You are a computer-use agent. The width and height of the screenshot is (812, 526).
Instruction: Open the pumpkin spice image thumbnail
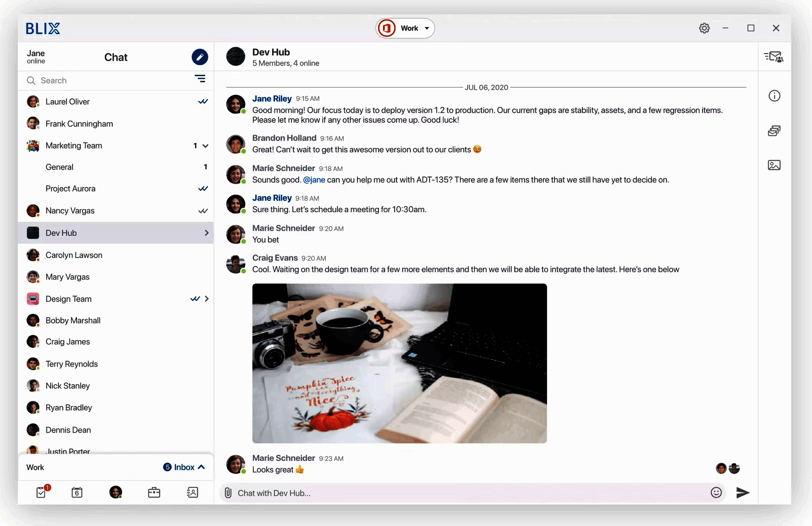point(399,363)
